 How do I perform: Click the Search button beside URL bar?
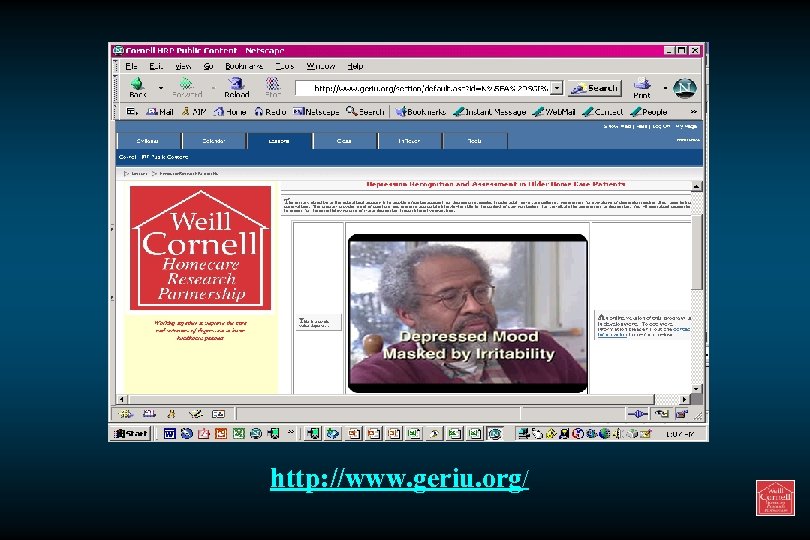pos(595,88)
